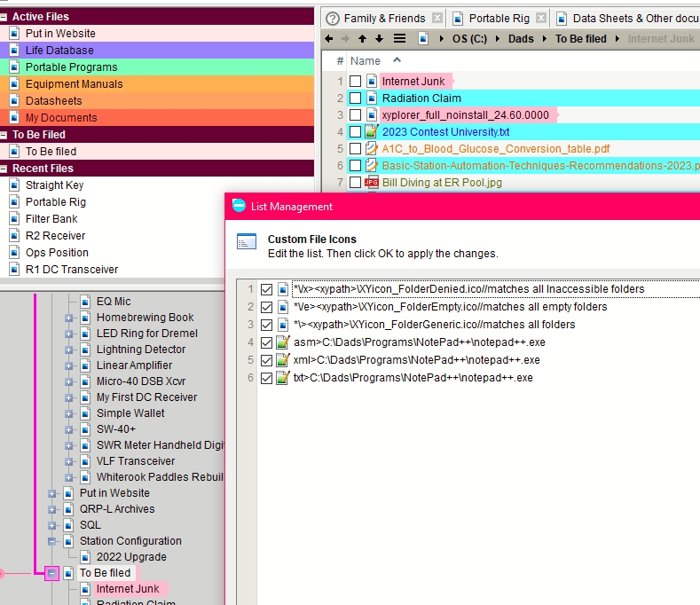
Task: Click the icon beside Straight Key
Action: click(x=15, y=185)
